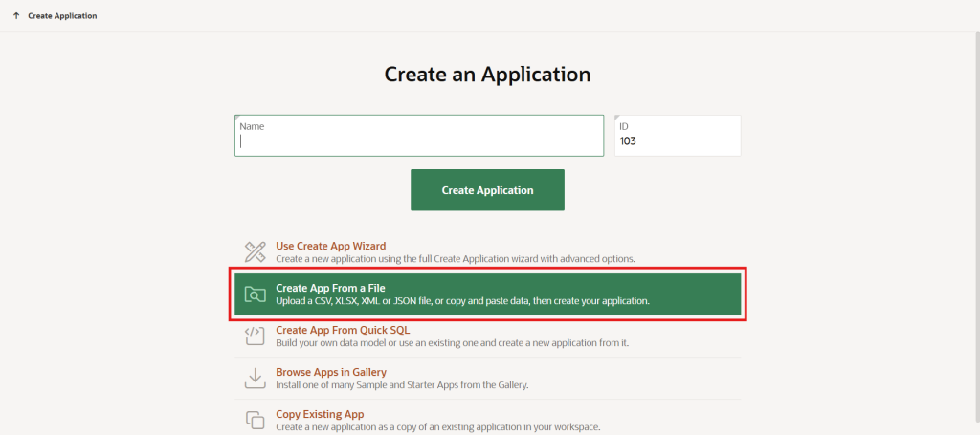Viewport: 980px width, 435px height.
Task: Click the Quick SQL code icon
Action: click(x=255, y=336)
